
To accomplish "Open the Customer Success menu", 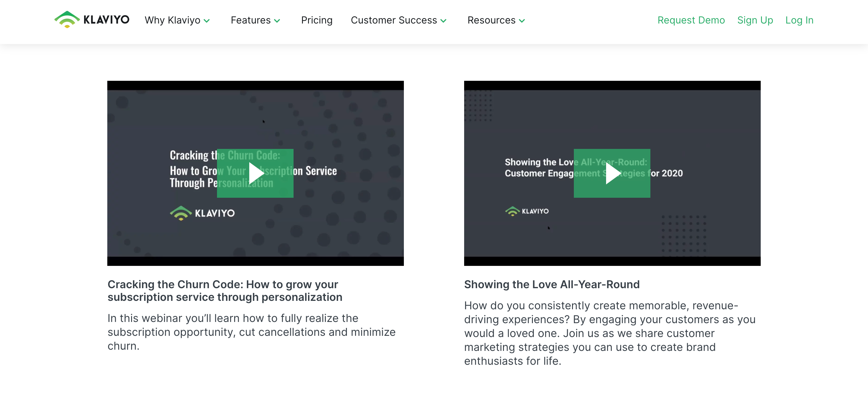I will click(x=394, y=20).
